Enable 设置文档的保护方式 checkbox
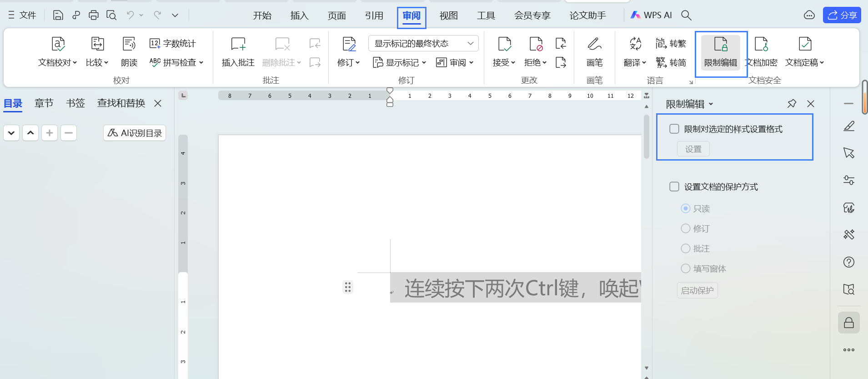 pyautogui.click(x=674, y=187)
